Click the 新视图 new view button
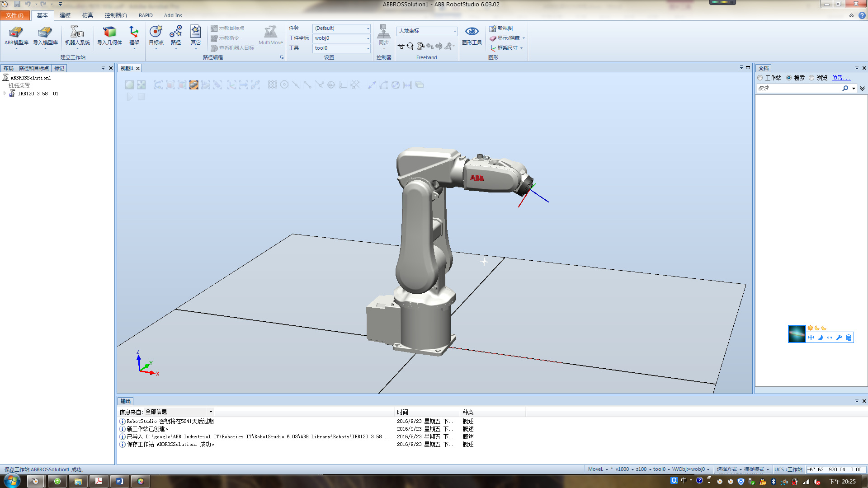Viewport: 868px width, 488px height. [x=501, y=28]
